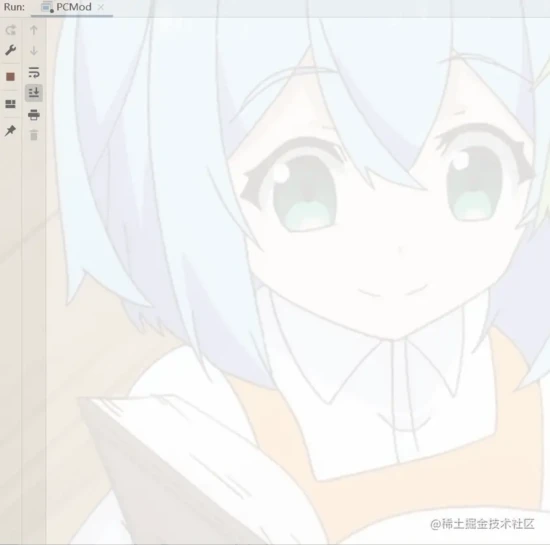550x545 pixels.
Task: Toggle soft-wrap for console output
Action: [34, 72]
